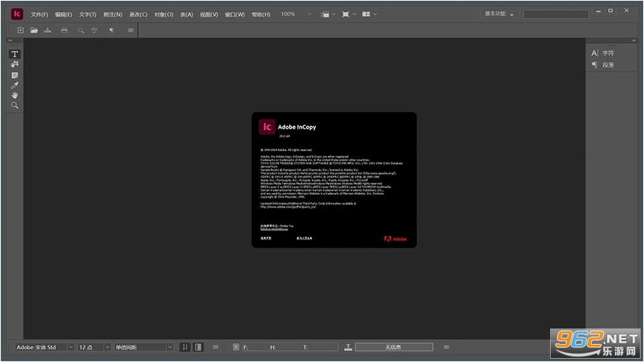Click the search field at top right
The width and height of the screenshot is (644, 362).
click(555, 14)
